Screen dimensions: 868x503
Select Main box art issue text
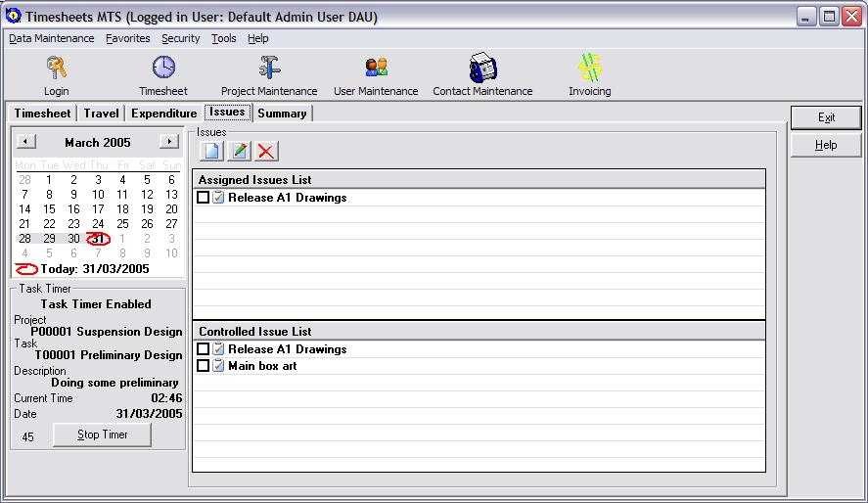coord(262,366)
